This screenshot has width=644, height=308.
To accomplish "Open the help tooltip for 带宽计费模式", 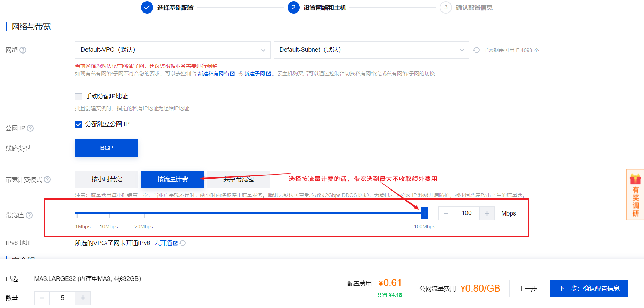I will point(47,179).
